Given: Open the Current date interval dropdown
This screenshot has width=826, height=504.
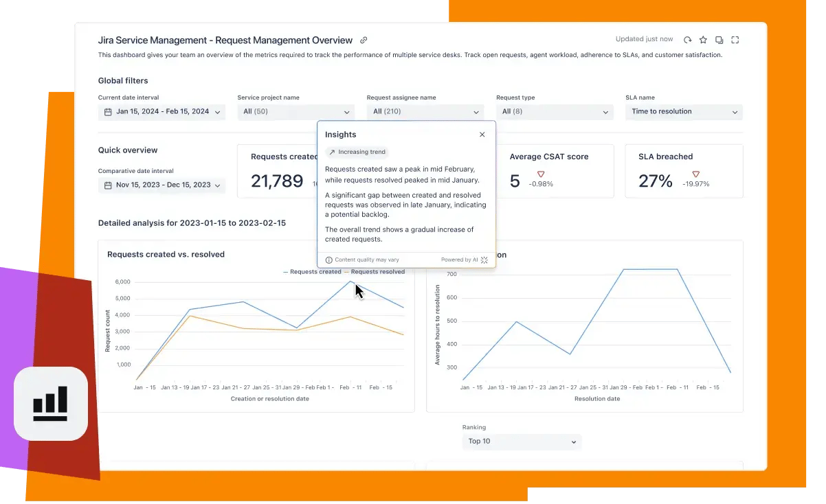Looking at the screenshot, I should point(161,112).
